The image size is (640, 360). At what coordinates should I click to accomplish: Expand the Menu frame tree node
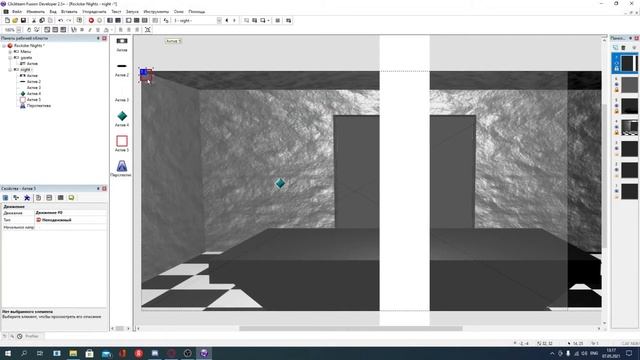(x=10, y=52)
